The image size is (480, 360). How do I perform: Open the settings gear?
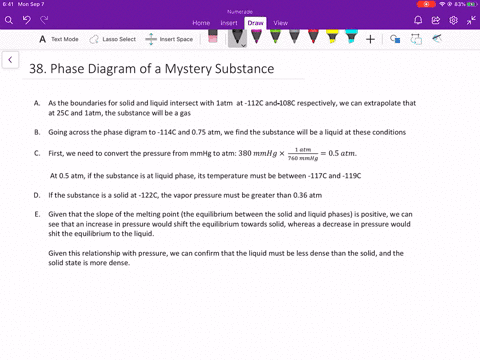(453, 20)
